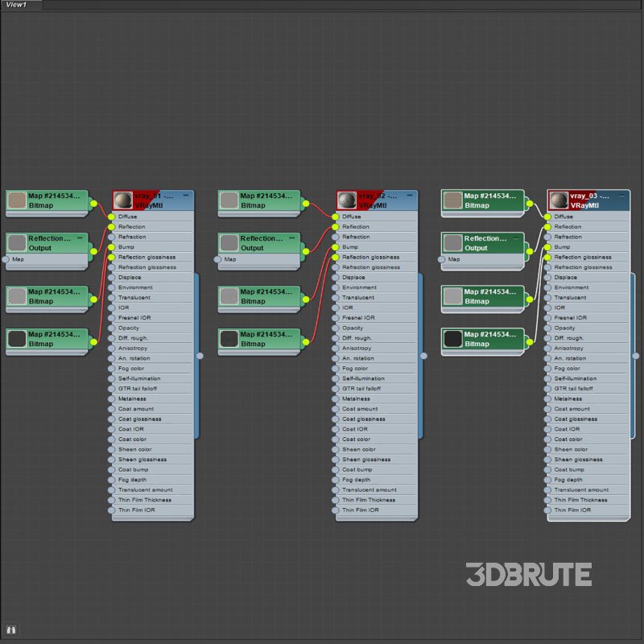The height and width of the screenshot is (644, 644).
Task: Collapse the vray_01 VRayMtl node
Action: (x=186, y=196)
